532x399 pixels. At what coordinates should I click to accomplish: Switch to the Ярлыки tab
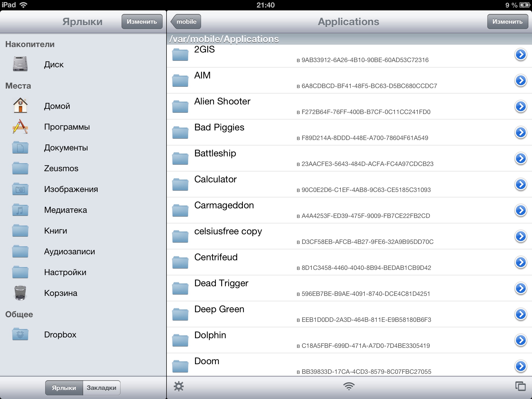click(x=64, y=388)
